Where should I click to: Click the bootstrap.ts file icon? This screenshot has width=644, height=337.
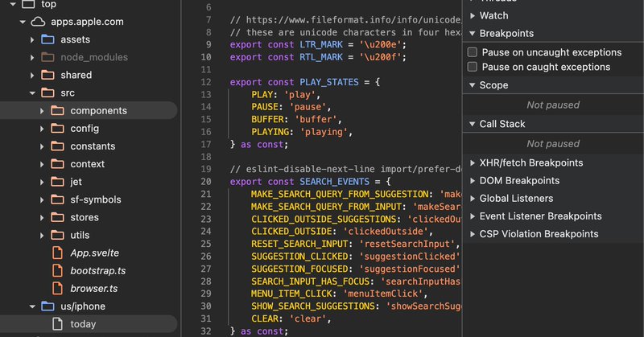(57, 270)
